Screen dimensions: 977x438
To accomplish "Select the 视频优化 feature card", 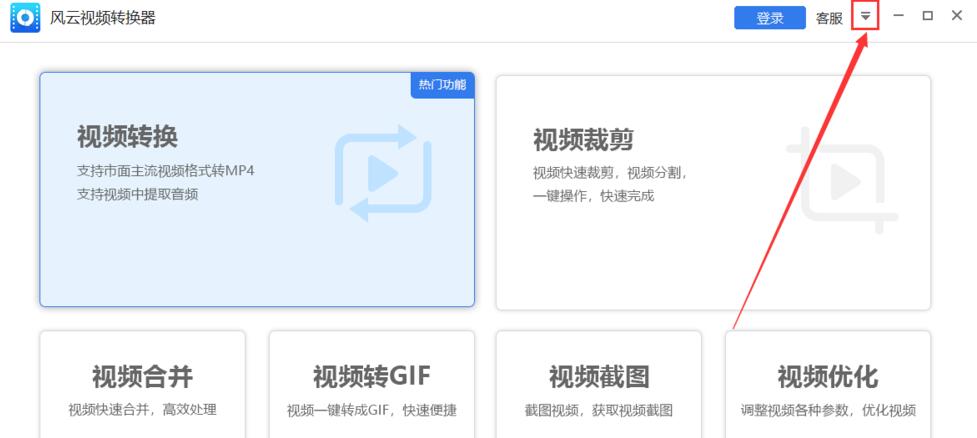I will (827, 385).
